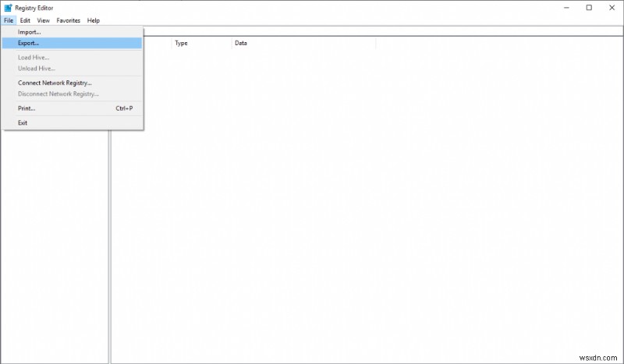Click the Type column header
The height and width of the screenshot is (364, 624).
[201, 43]
